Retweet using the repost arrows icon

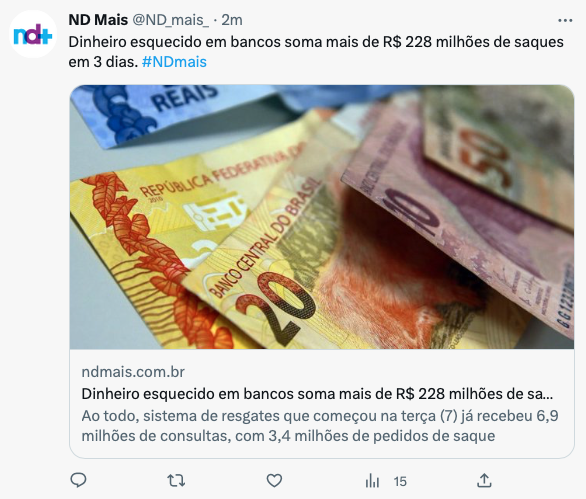coord(176,481)
